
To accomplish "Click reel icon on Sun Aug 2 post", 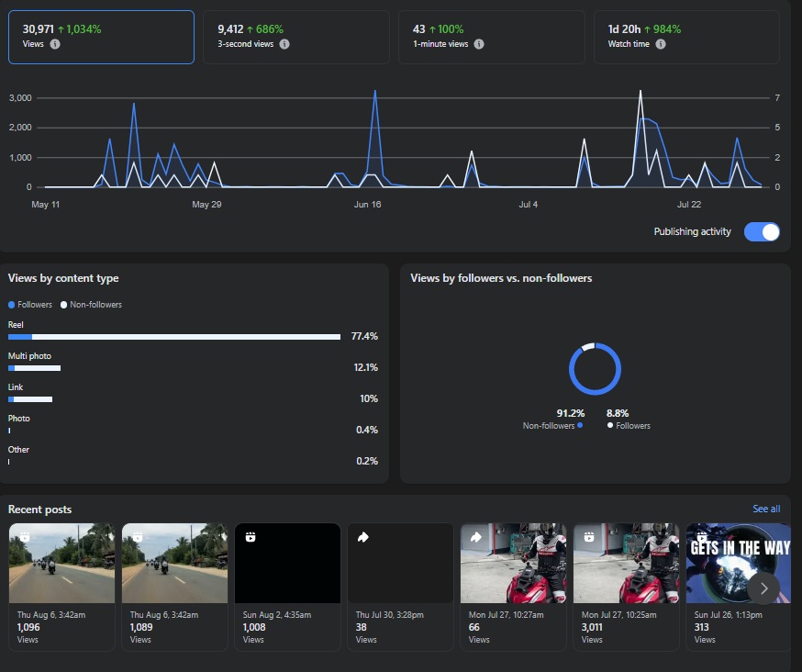I will (x=251, y=537).
